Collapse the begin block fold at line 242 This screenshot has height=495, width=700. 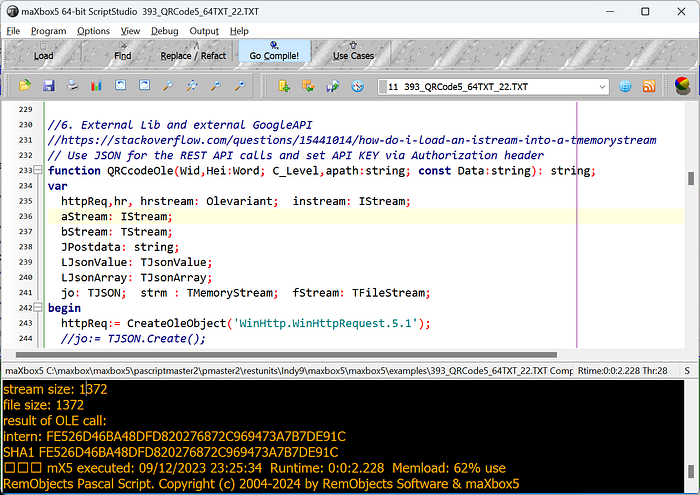(x=38, y=308)
